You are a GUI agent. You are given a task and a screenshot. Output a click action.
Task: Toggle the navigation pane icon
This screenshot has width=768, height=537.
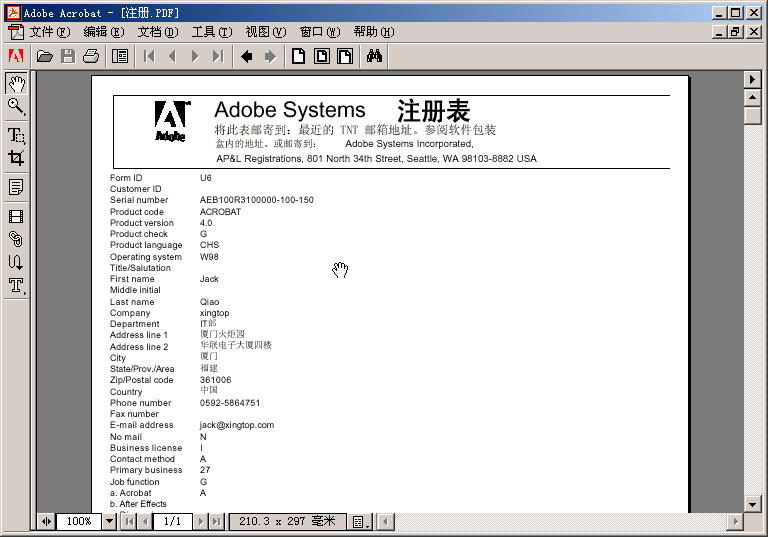[x=120, y=56]
